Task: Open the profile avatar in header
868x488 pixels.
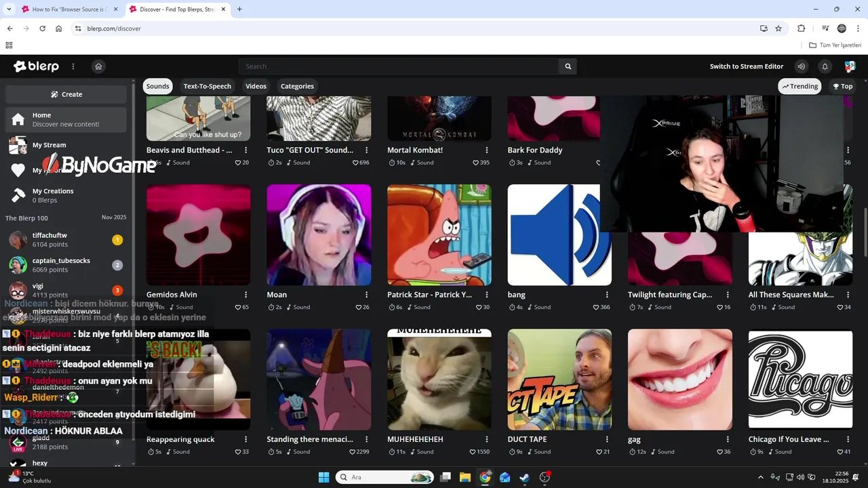Action: coord(850,66)
